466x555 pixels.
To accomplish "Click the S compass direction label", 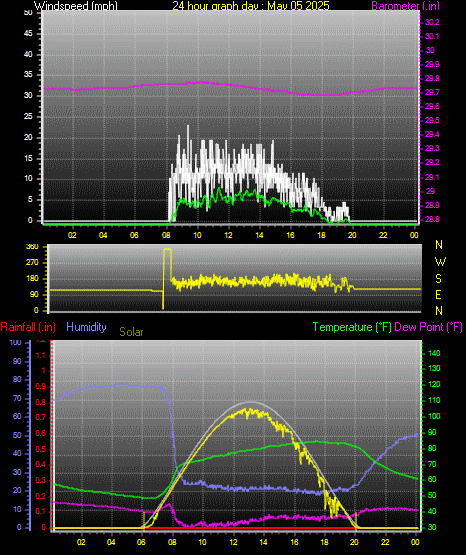I will [439, 279].
